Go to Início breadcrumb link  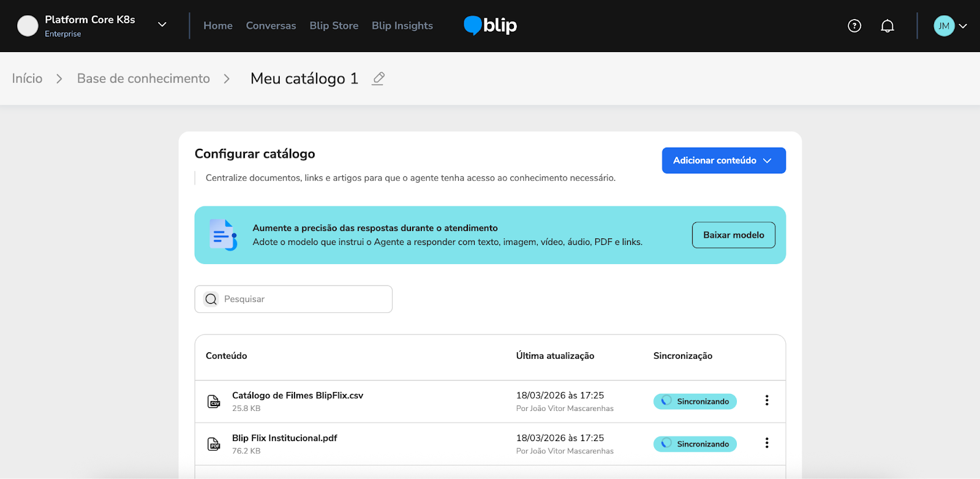click(27, 78)
